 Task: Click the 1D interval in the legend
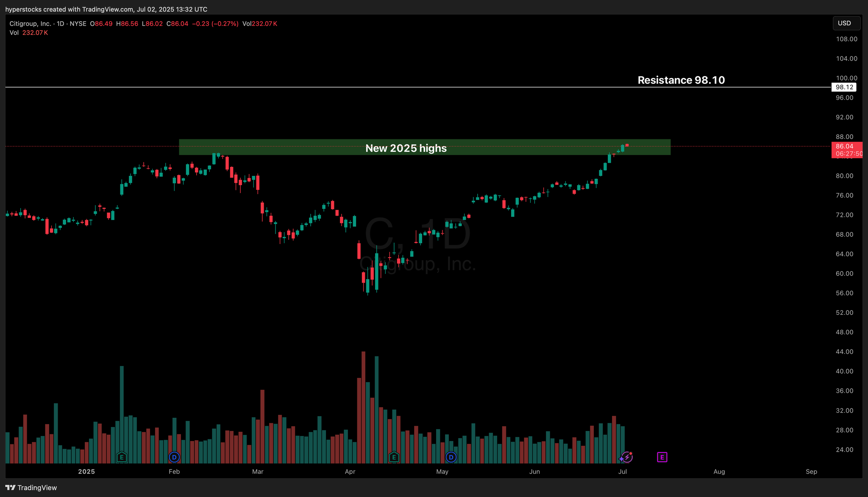(x=61, y=24)
